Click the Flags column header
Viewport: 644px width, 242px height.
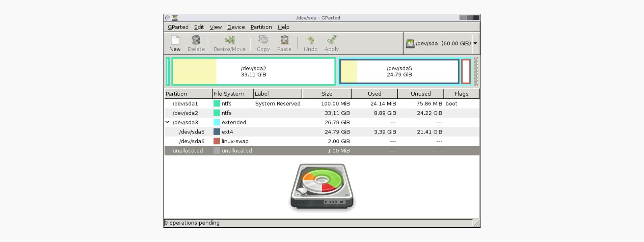461,94
